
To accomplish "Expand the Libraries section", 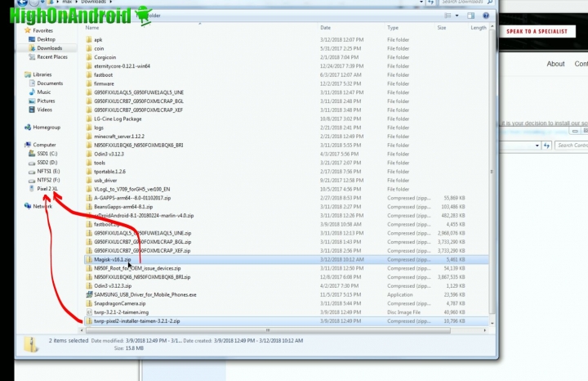I will point(42,74).
